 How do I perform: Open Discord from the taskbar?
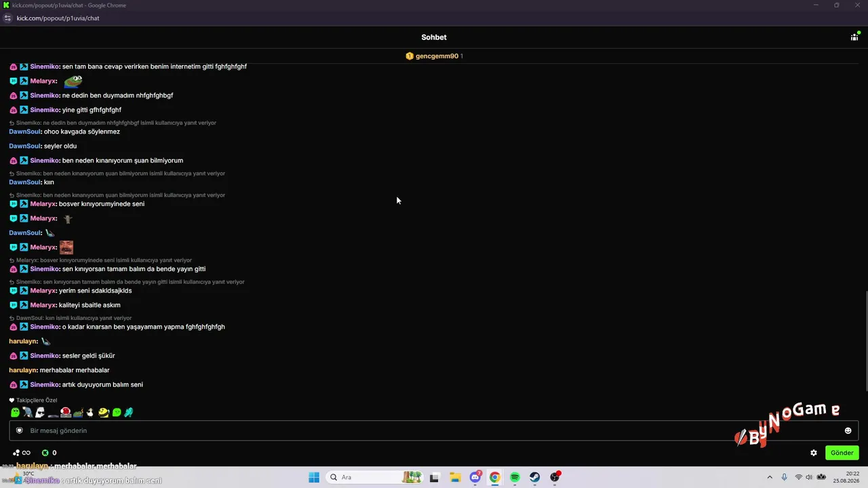[x=475, y=477]
